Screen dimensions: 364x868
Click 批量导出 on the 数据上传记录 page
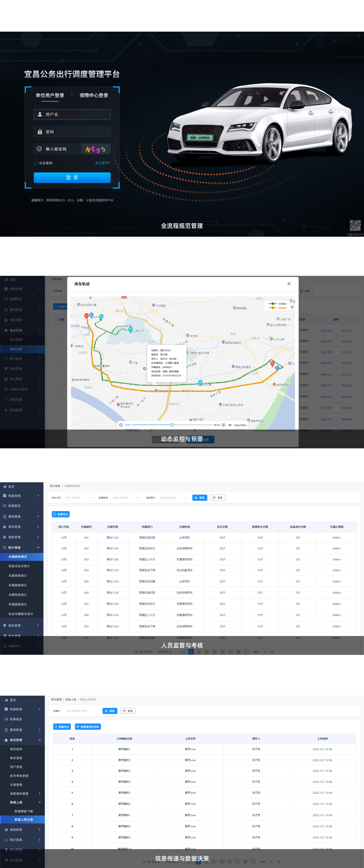62,727
